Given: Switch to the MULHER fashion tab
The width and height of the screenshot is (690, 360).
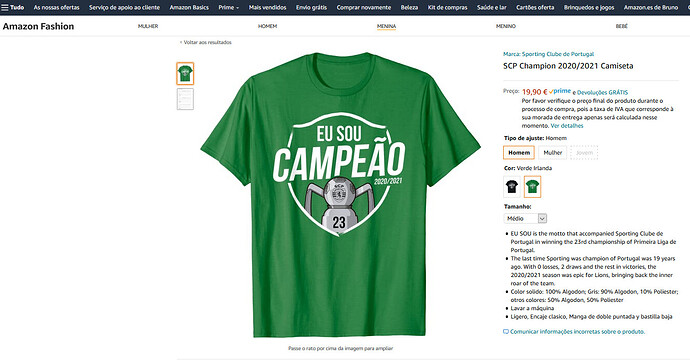Looking at the screenshot, I should click(x=148, y=26).
